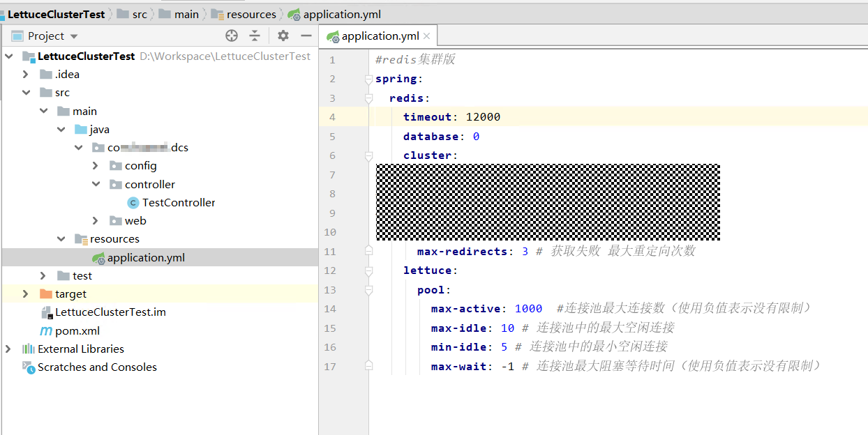Click the TestController class icon
The height and width of the screenshot is (435, 868).
[x=133, y=203]
